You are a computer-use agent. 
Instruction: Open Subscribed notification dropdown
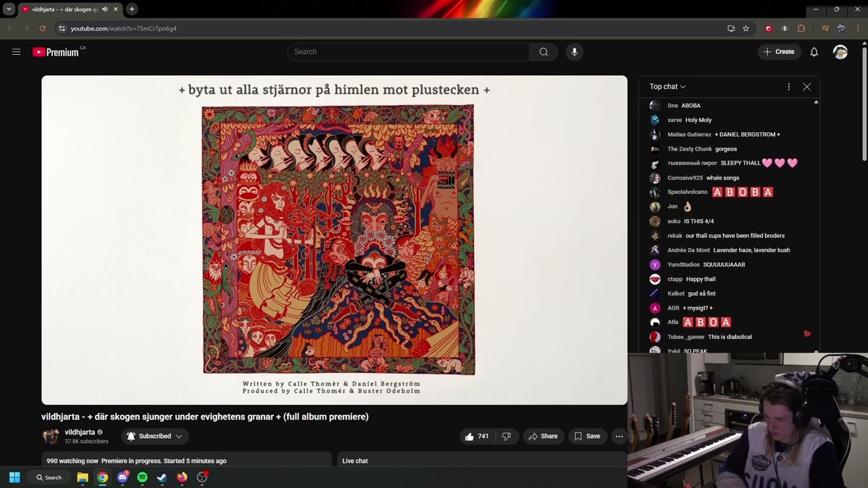155,436
